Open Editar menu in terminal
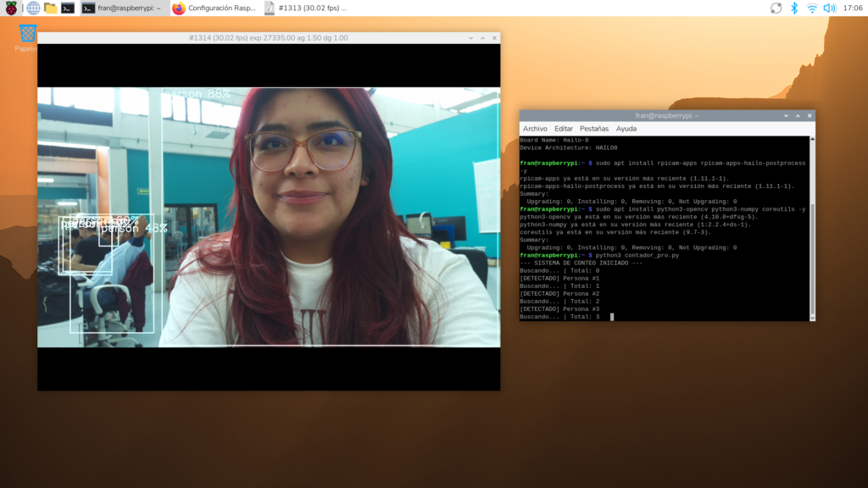Screen dimensions: 868x488 (x=564, y=129)
